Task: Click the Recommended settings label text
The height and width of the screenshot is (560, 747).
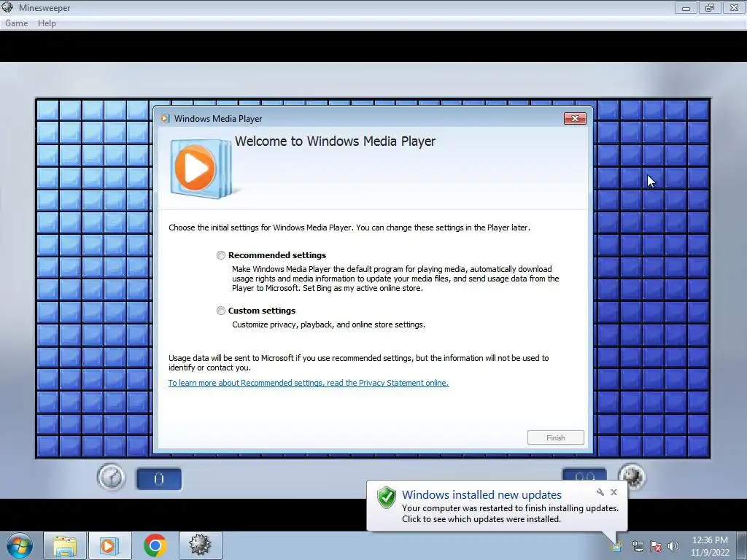Action: tap(277, 255)
